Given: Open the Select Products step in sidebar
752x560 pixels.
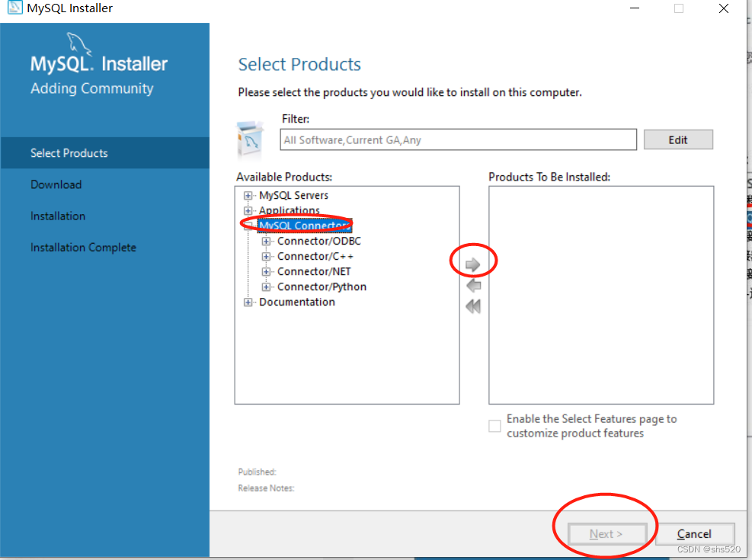Looking at the screenshot, I should pyautogui.click(x=105, y=153).
